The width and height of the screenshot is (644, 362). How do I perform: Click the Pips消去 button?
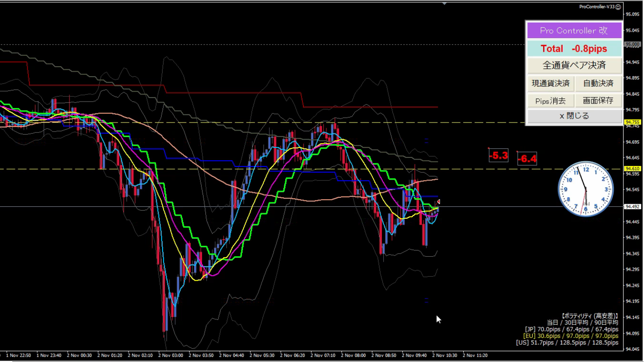pos(550,101)
